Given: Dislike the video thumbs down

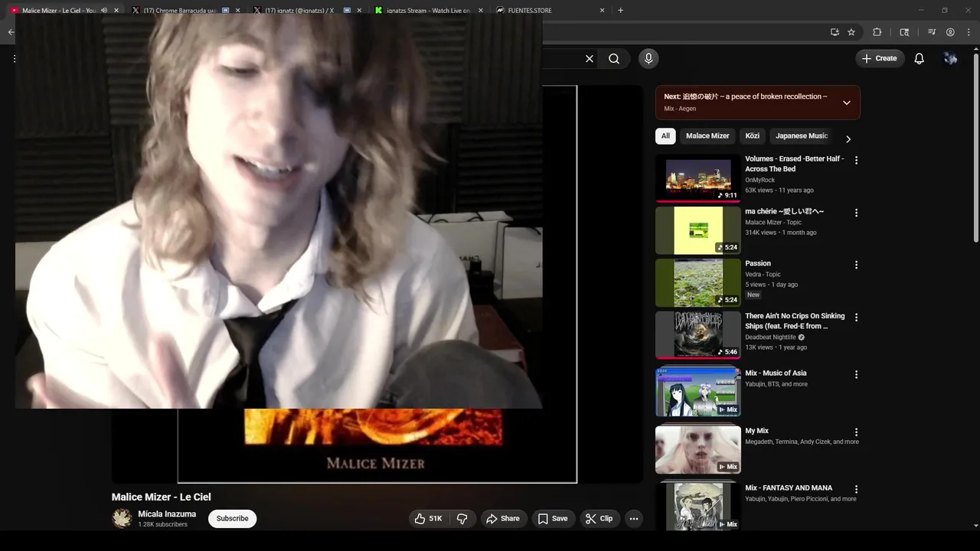Looking at the screenshot, I should coord(462,519).
